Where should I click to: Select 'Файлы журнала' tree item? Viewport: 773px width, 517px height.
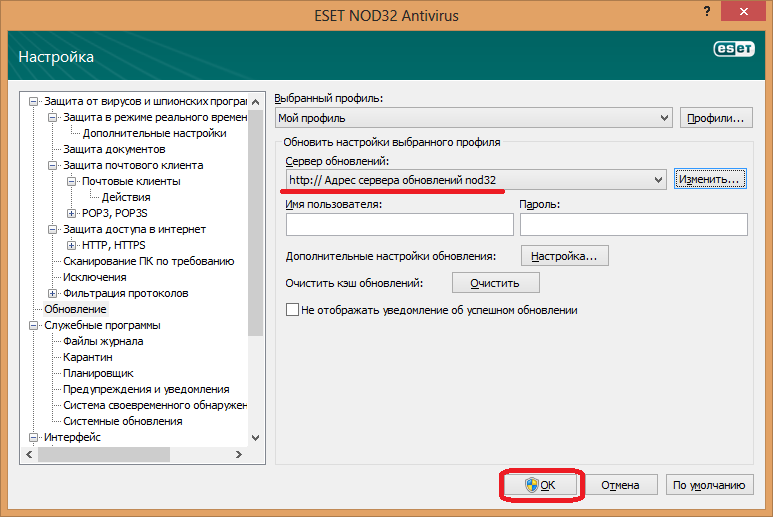coord(103,341)
